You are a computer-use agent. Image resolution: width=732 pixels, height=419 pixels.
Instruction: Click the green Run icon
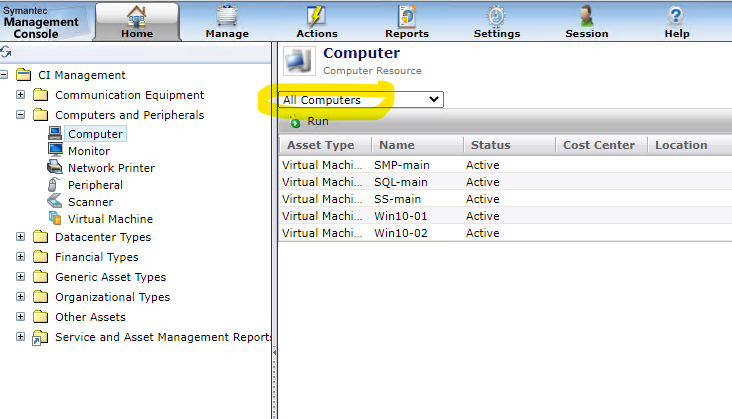295,122
